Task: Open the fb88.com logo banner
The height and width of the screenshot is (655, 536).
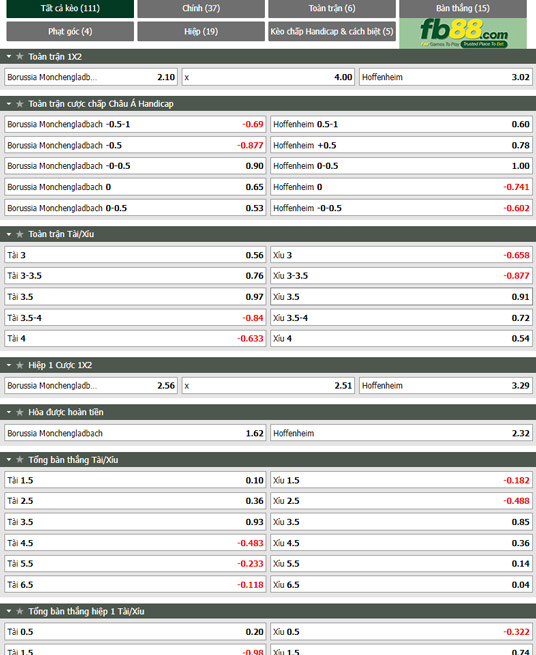Action: (463, 33)
